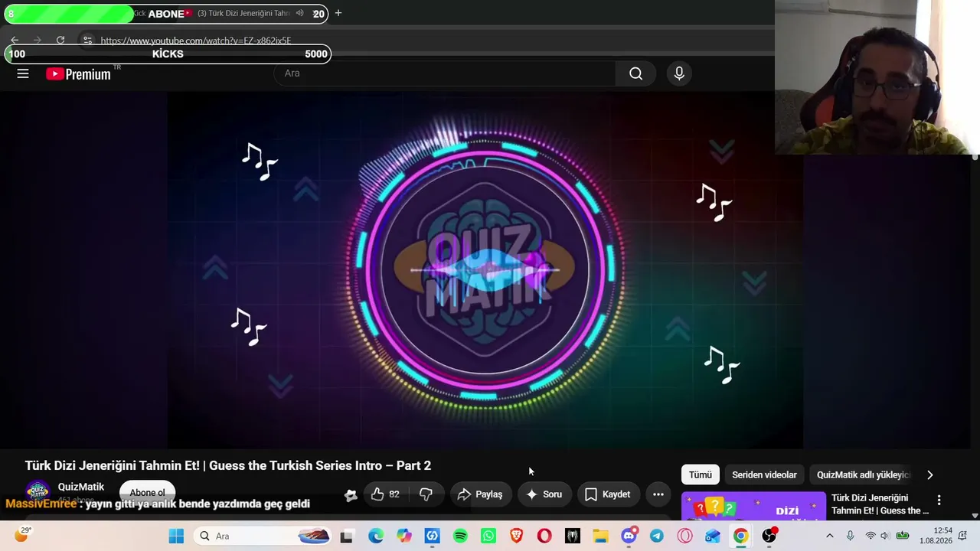The height and width of the screenshot is (551, 980).
Task: Go forward in the browser history
Action: point(37,40)
